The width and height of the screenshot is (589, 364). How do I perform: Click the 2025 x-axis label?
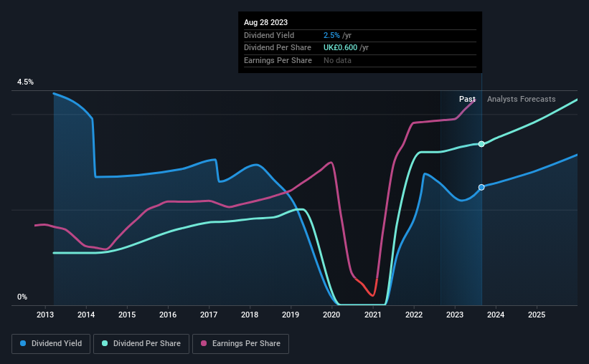537,315
